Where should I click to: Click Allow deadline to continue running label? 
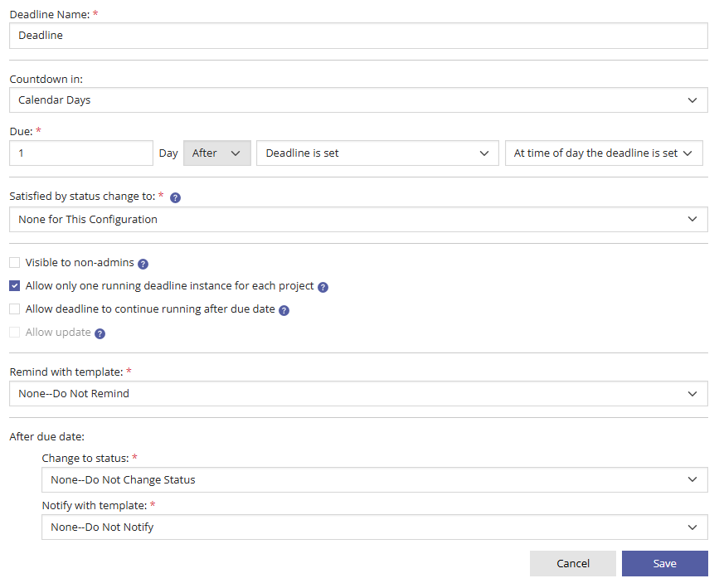click(x=150, y=309)
